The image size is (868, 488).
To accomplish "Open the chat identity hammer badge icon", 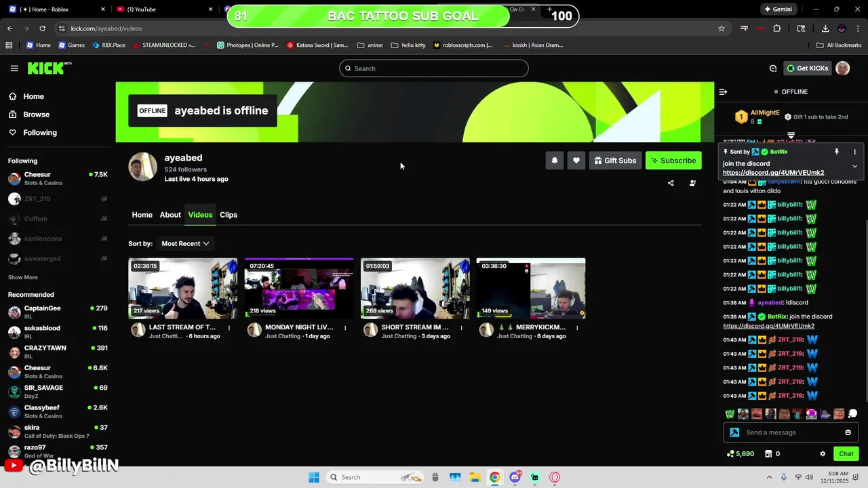I will 734,432.
